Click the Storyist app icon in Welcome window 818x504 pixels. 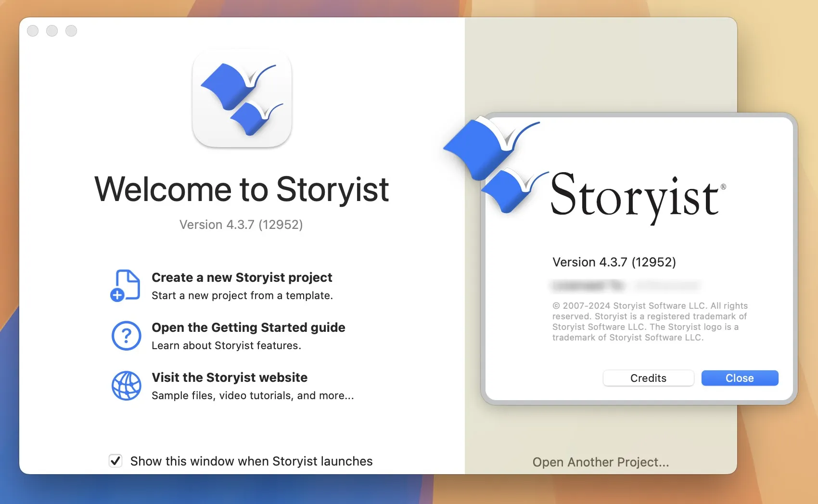242,99
